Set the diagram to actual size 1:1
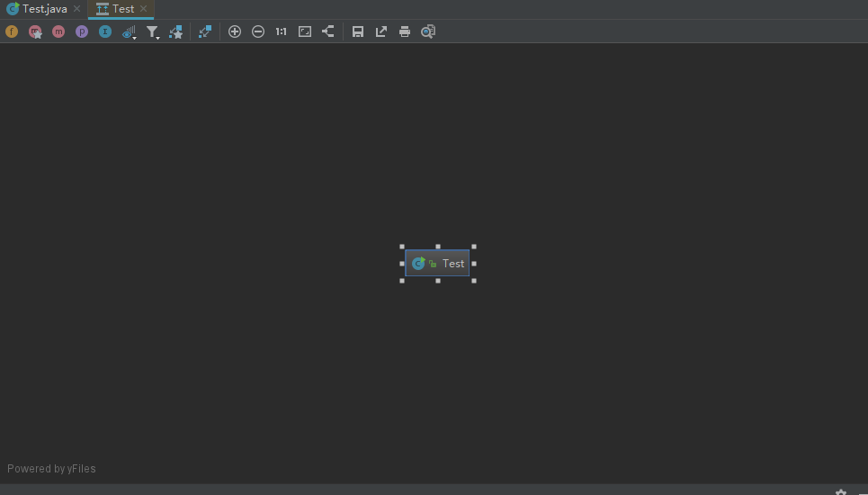This screenshot has width=868, height=495. (282, 31)
